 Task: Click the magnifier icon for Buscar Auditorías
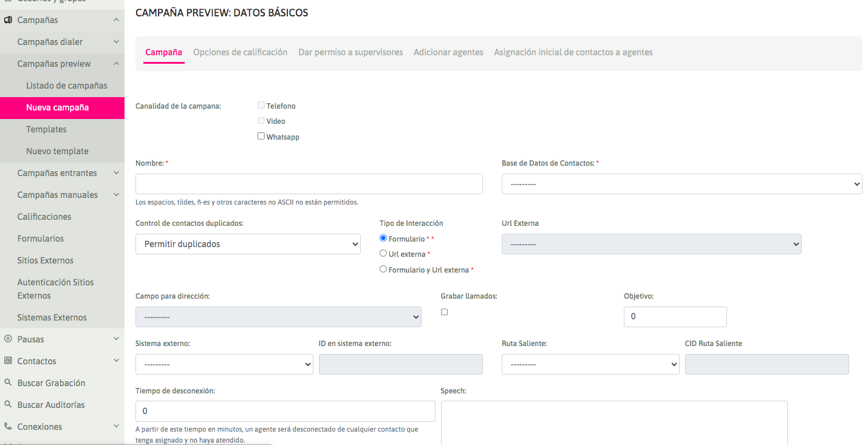click(8, 405)
